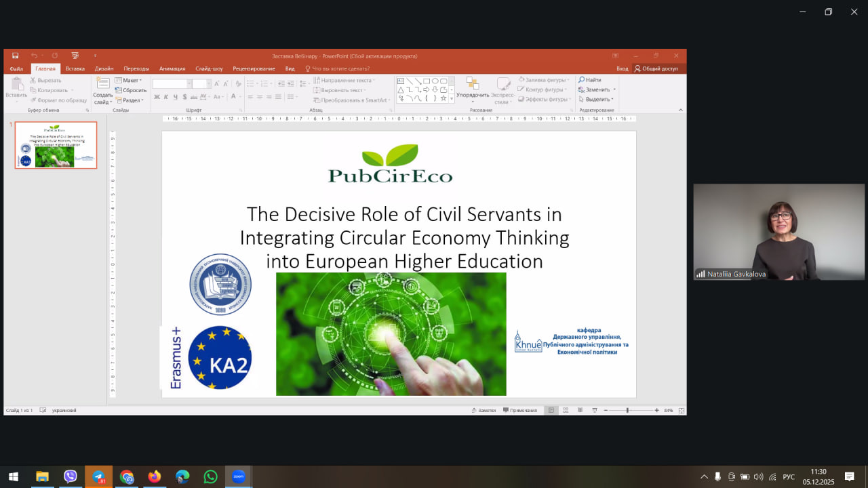Toggle the Примечания (Comments) pane

pyautogui.click(x=520, y=410)
